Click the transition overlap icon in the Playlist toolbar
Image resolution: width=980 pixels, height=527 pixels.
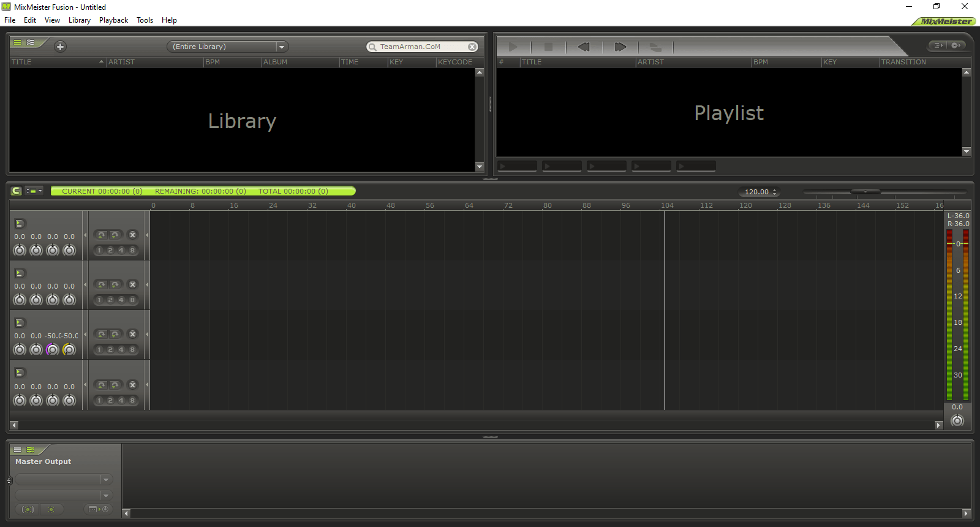tap(655, 47)
